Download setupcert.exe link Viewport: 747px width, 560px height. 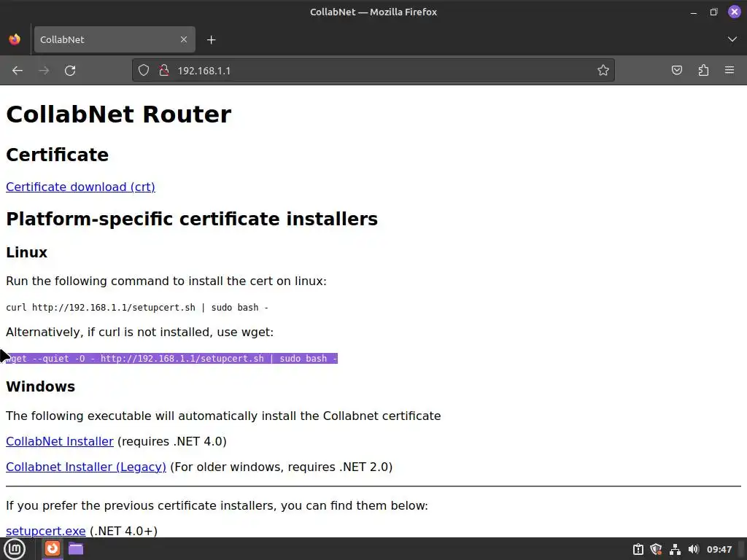click(46, 531)
